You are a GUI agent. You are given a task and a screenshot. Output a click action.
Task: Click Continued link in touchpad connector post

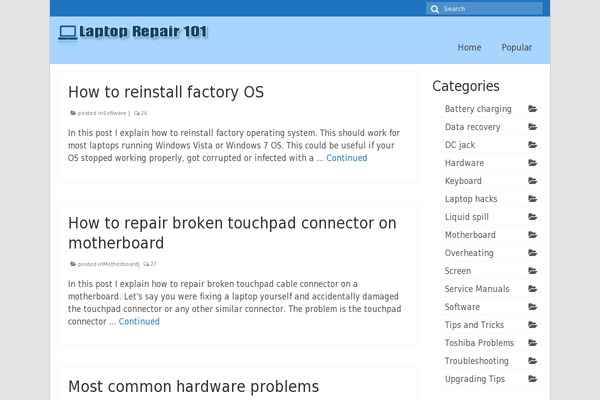coord(139,322)
